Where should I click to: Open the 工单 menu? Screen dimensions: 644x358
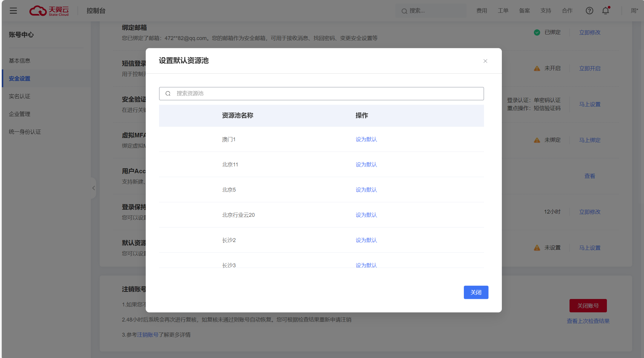[x=503, y=11]
